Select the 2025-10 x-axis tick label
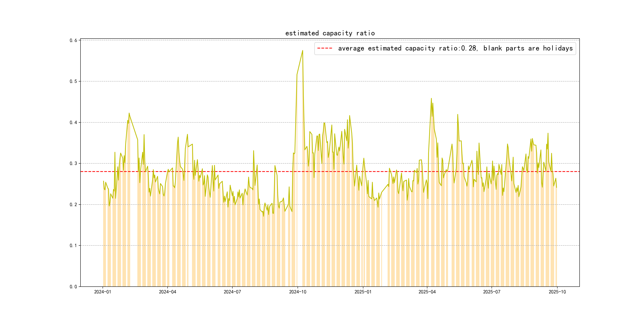The width and height of the screenshot is (644, 322). point(557,292)
